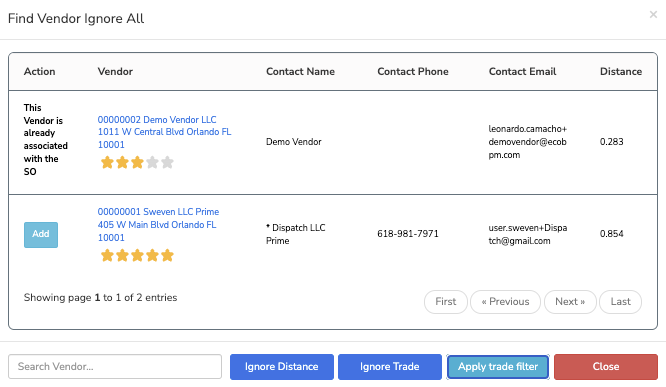Jump to the Last page
Screen dimensions: 666x387
click(621, 302)
